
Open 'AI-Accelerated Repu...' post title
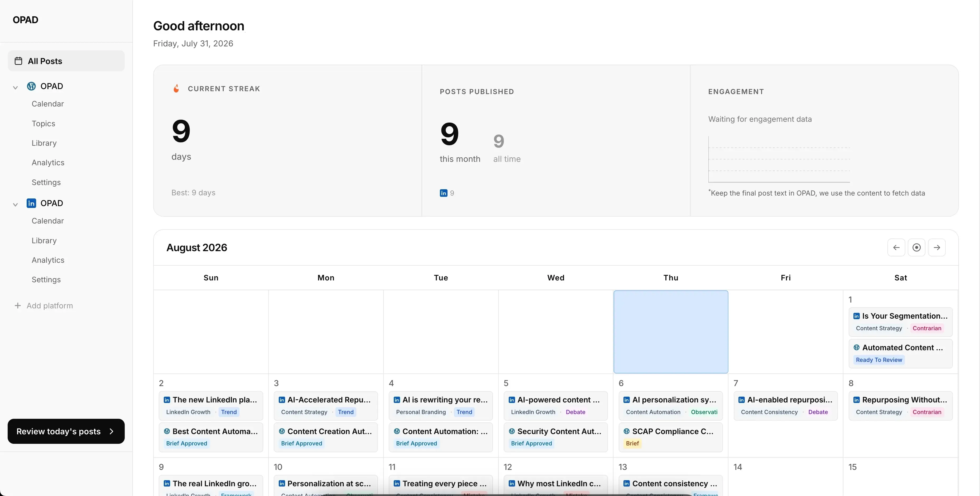click(x=329, y=400)
